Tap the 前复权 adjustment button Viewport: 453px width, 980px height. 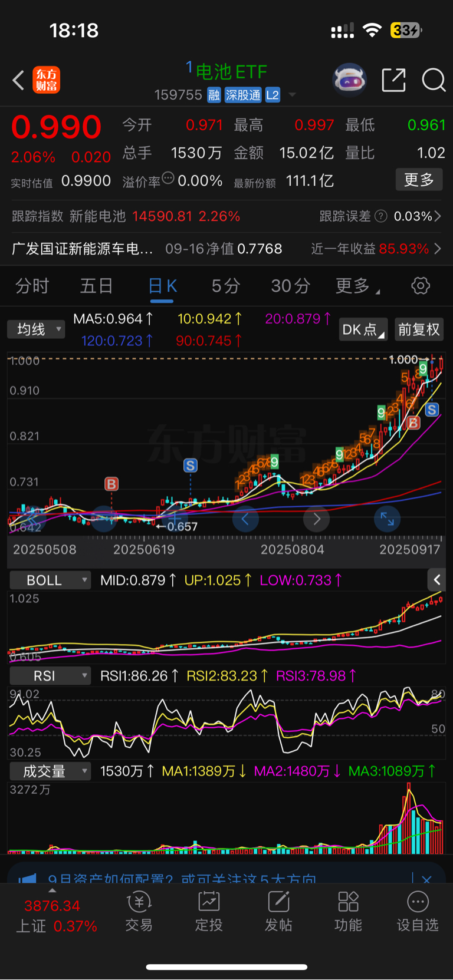pyautogui.click(x=419, y=329)
